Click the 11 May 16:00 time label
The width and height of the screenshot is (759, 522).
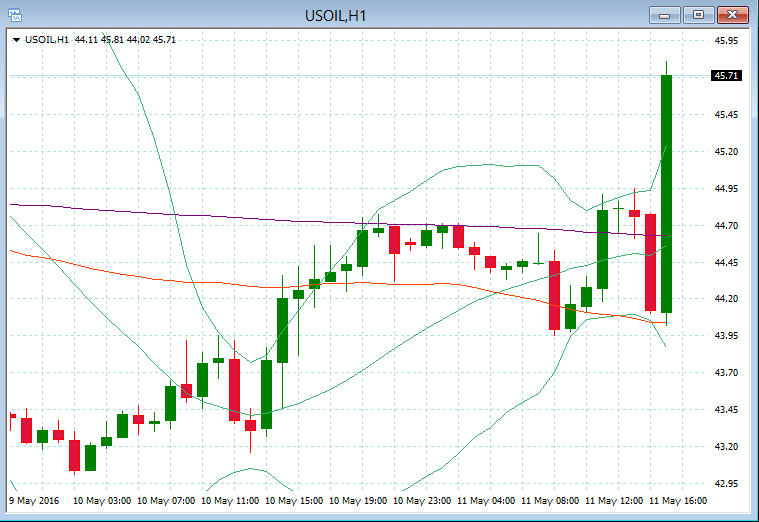click(678, 501)
